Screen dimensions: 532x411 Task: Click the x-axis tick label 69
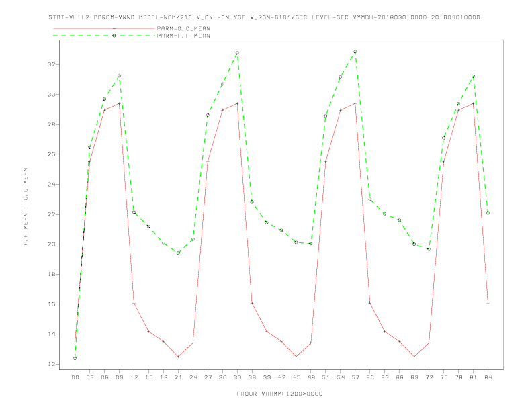414,377
